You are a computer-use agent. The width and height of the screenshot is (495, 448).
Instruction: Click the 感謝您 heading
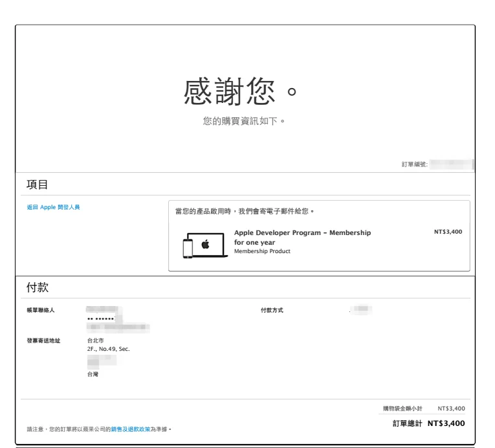[239, 91]
